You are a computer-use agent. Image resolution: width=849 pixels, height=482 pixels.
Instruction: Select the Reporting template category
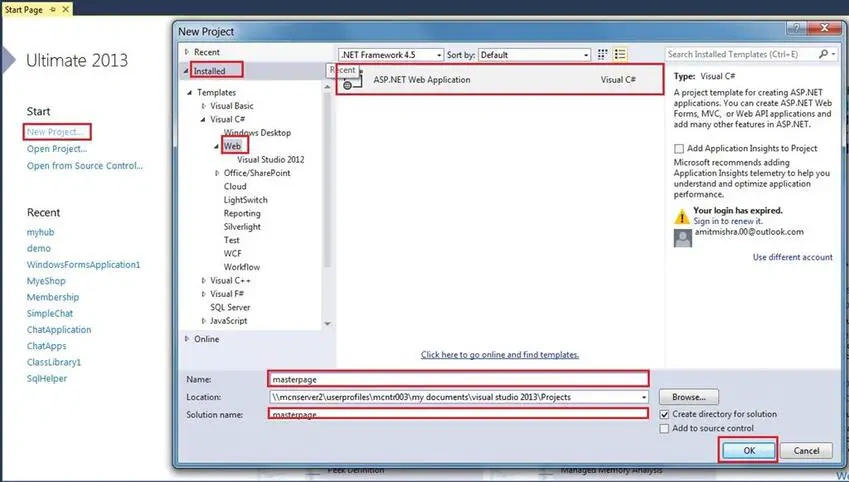coord(242,213)
